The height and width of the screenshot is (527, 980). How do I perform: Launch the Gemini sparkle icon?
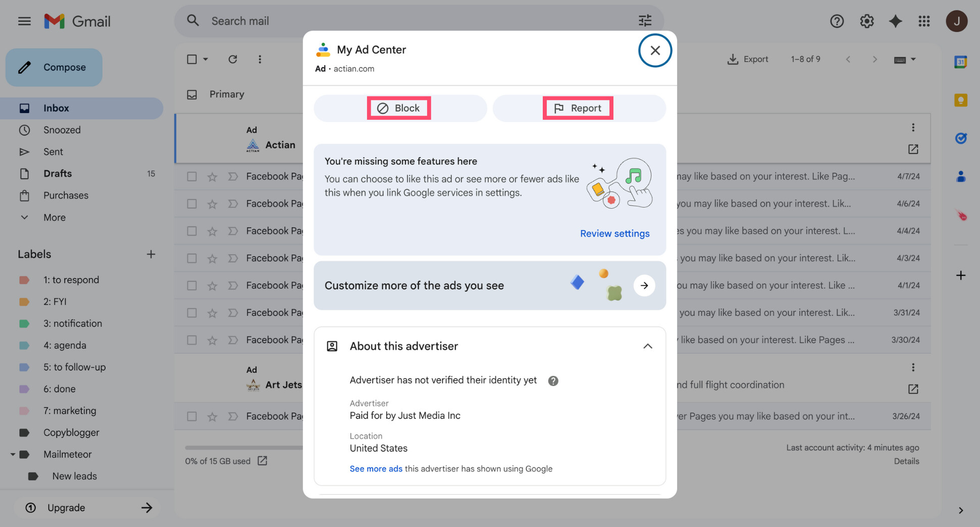pos(895,21)
